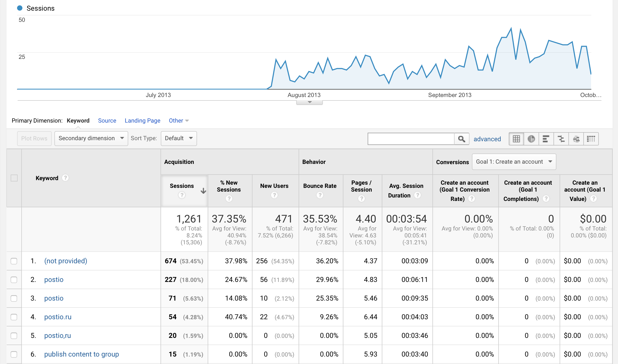Viewport: 618px width, 364px height.
Task: Click the Bounce Rate help icon
Action: point(320,195)
